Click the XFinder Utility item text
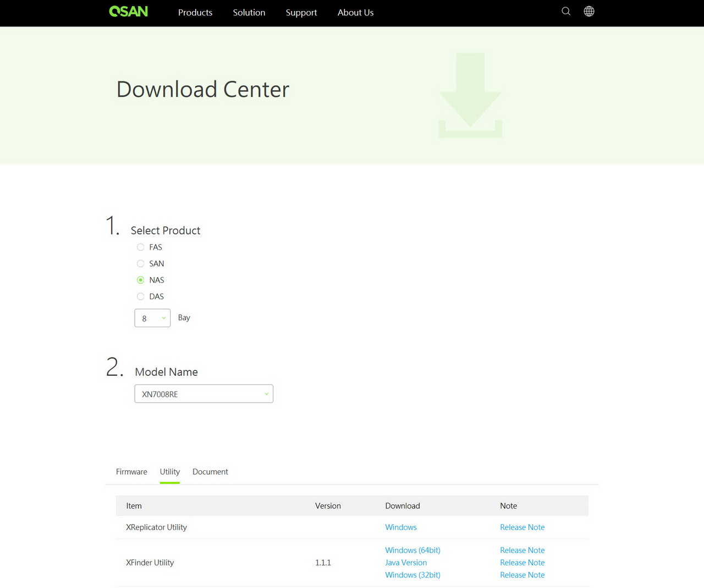704x588 pixels. pos(150,563)
